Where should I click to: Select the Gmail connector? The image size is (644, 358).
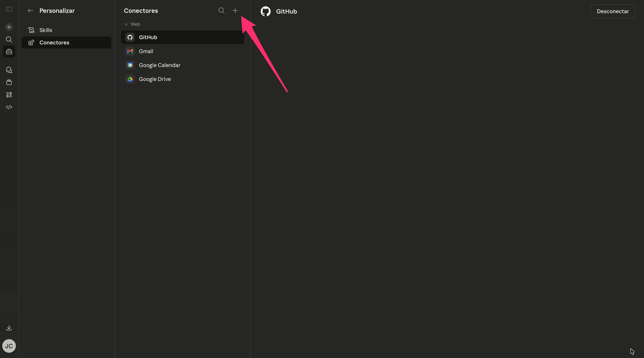point(146,51)
